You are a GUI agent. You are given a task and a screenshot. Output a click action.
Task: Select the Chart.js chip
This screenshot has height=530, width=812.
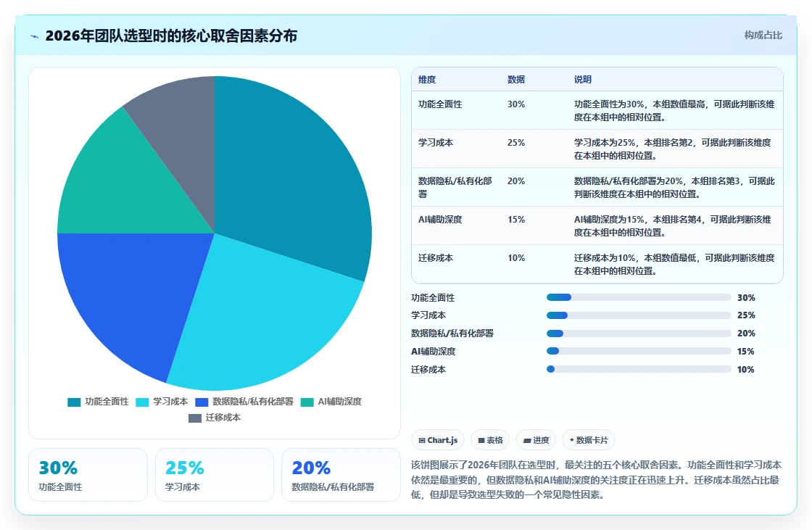point(438,440)
